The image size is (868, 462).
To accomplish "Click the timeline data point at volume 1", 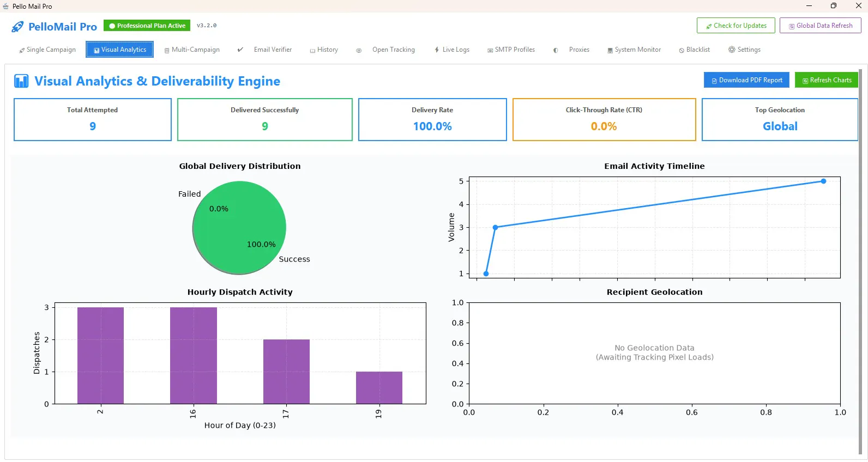I will pyautogui.click(x=486, y=273).
